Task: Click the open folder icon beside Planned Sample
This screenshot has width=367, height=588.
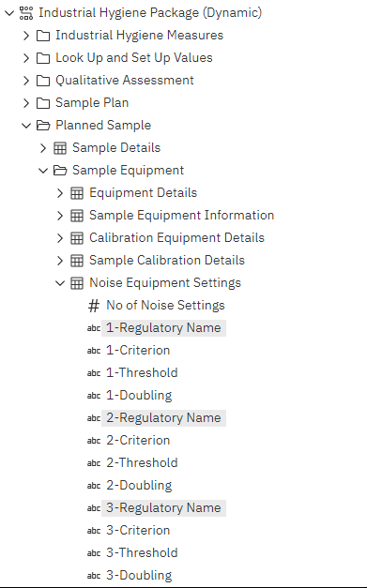Action: [43, 126]
